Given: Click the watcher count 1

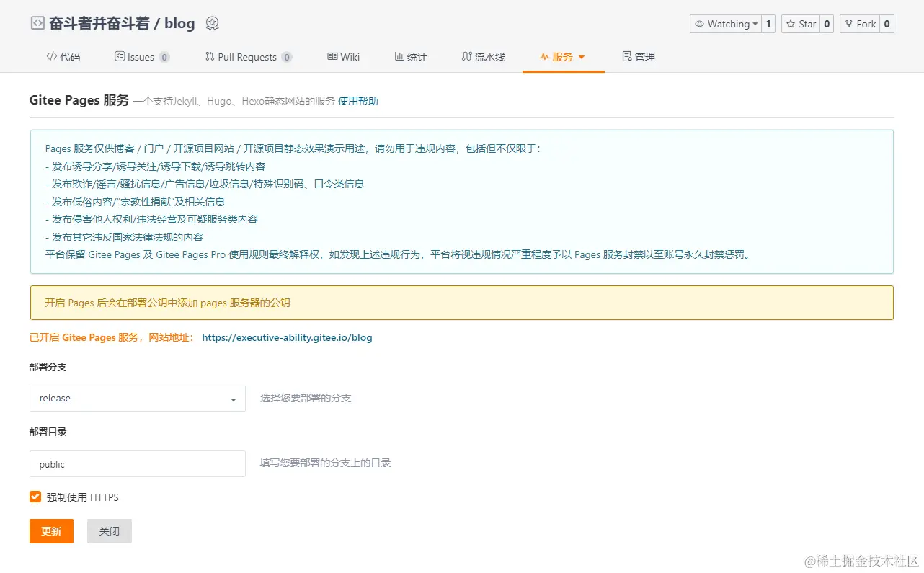Looking at the screenshot, I should pos(768,24).
